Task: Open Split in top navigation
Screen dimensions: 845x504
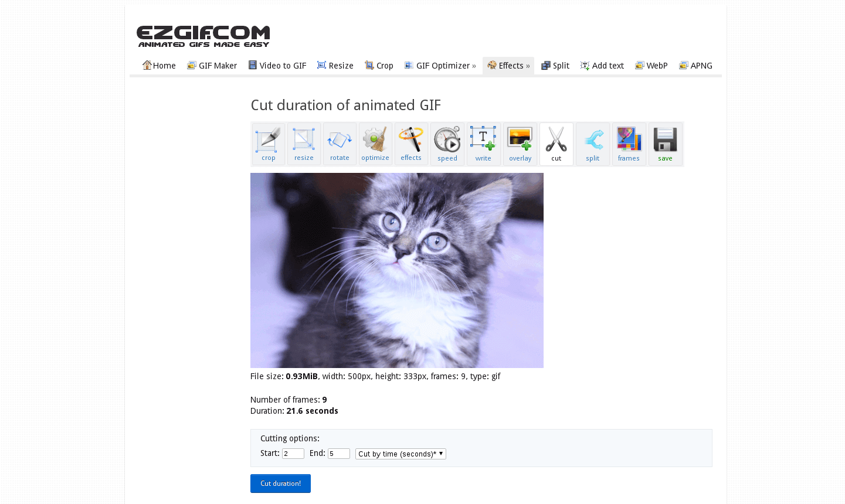Action: click(x=555, y=66)
